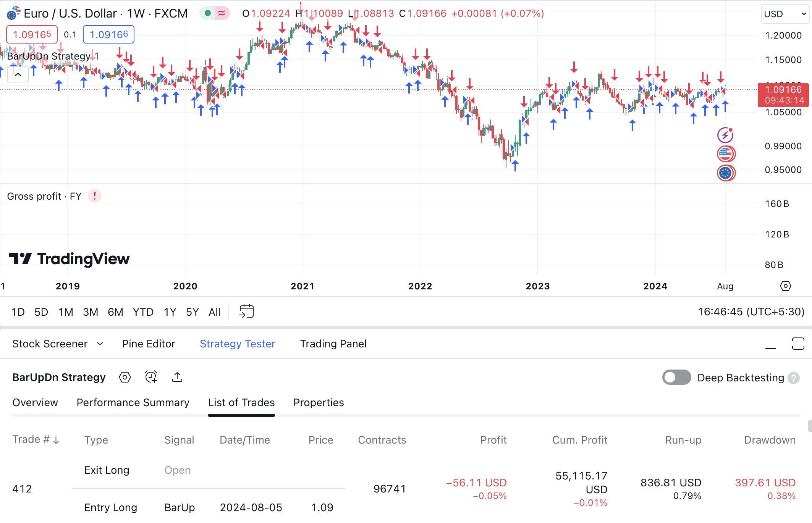Show All time range

pyautogui.click(x=215, y=312)
